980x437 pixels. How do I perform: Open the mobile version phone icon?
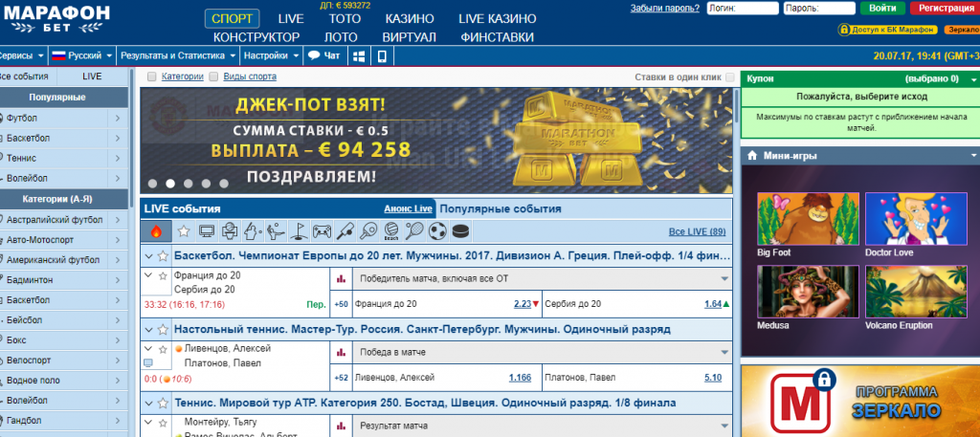click(x=381, y=55)
